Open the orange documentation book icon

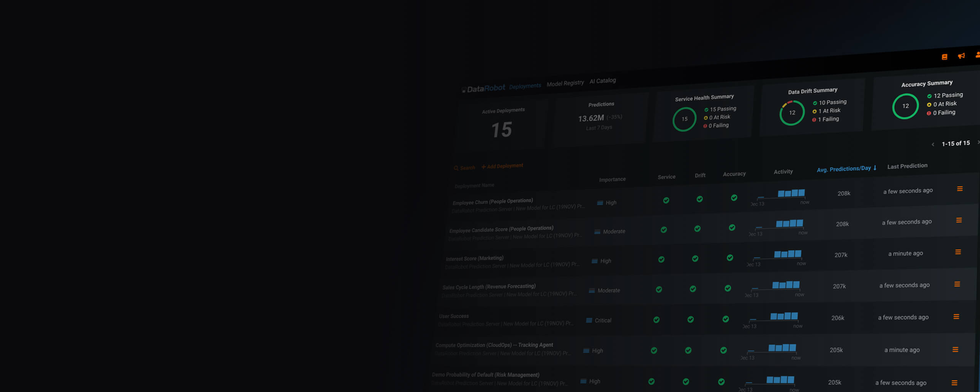tap(944, 57)
